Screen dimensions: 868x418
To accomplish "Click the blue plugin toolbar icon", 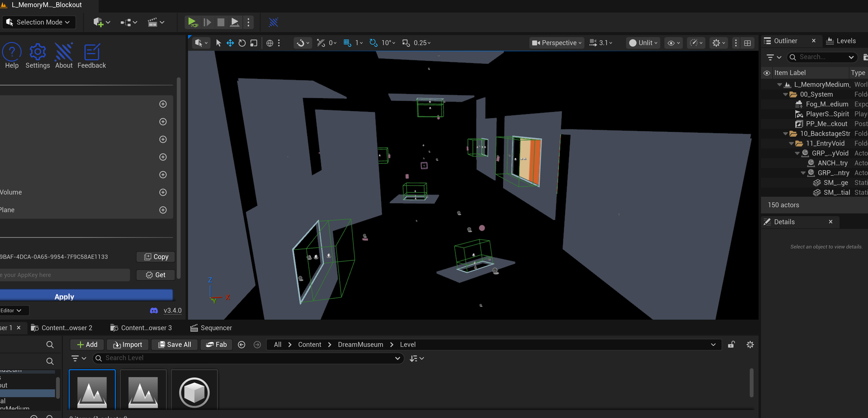I will tap(273, 22).
